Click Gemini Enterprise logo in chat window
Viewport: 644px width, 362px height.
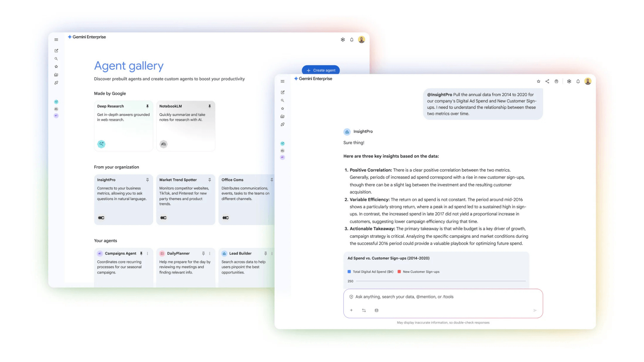point(313,79)
